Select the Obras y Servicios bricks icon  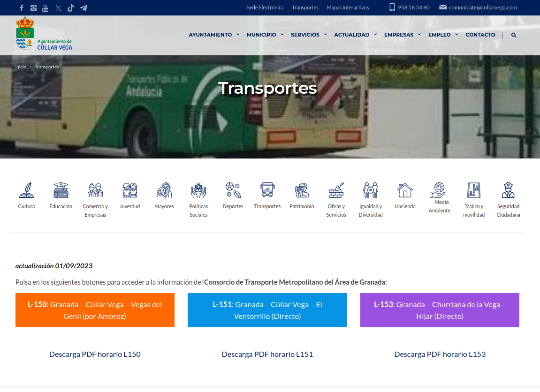pyautogui.click(x=336, y=191)
